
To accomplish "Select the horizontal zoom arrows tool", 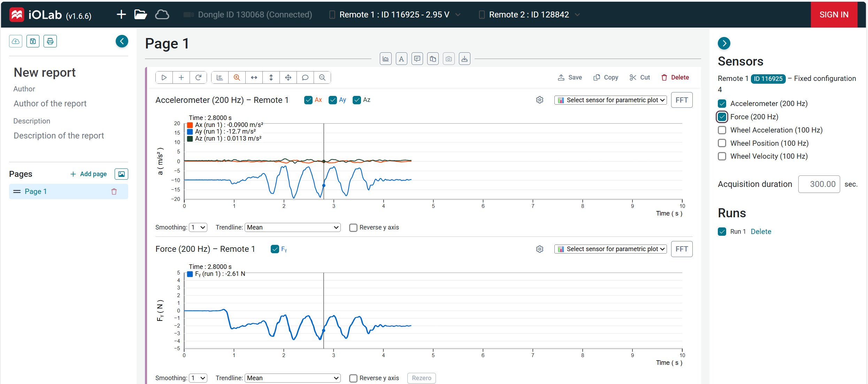I will click(x=254, y=77).
